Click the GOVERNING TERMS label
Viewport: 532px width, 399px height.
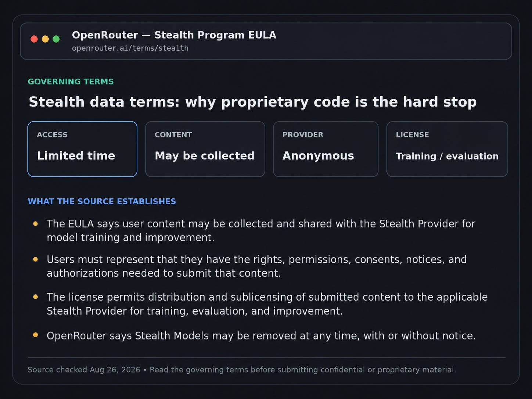pyautogui.click(x=71, y=82)
